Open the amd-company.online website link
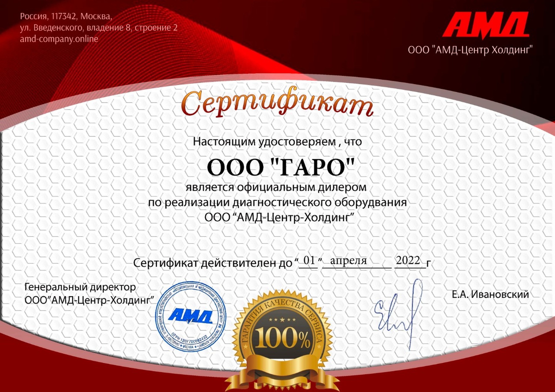Viewport: 555px width, 392px height. point(59,39)
